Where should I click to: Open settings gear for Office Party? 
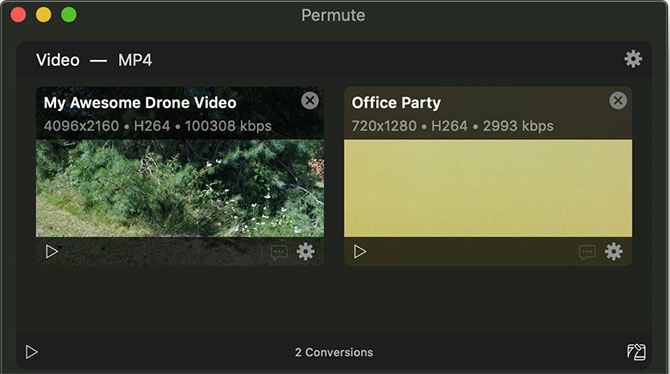pyautogui.click(x=614, y=251)
